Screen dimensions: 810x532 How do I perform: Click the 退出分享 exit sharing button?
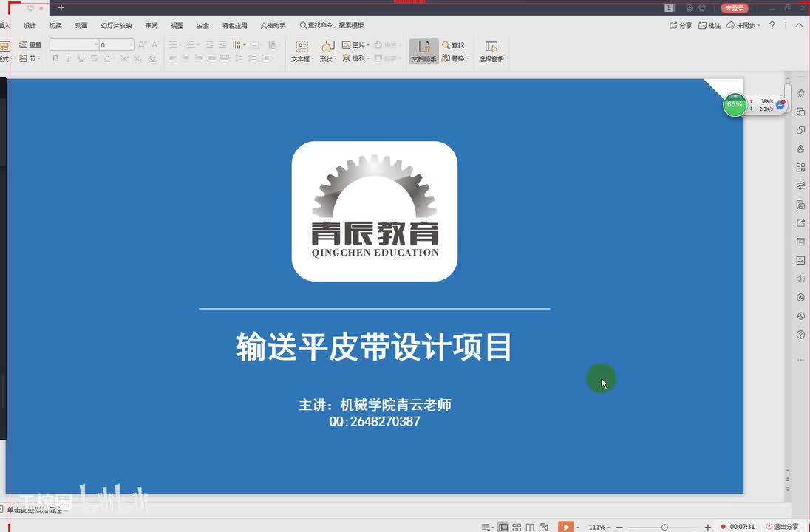tap(782, 526)
